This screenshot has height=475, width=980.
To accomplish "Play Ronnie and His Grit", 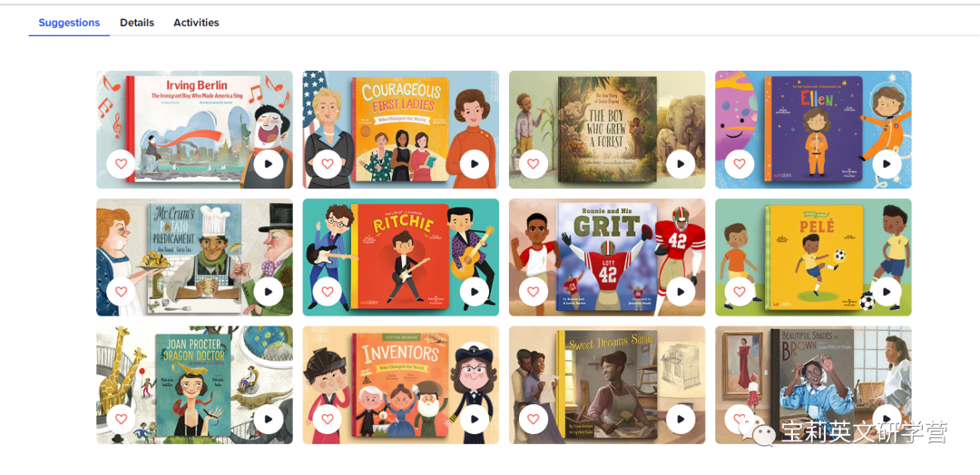I will [681, 292].
